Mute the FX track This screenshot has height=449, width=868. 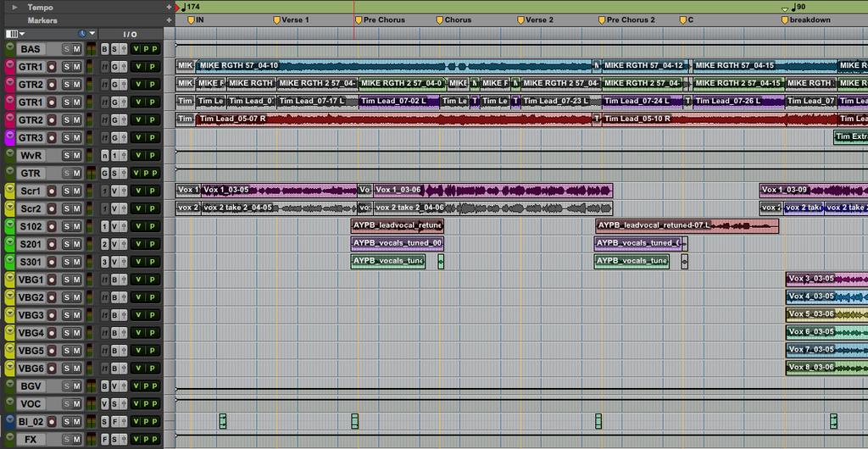(77, 440)
